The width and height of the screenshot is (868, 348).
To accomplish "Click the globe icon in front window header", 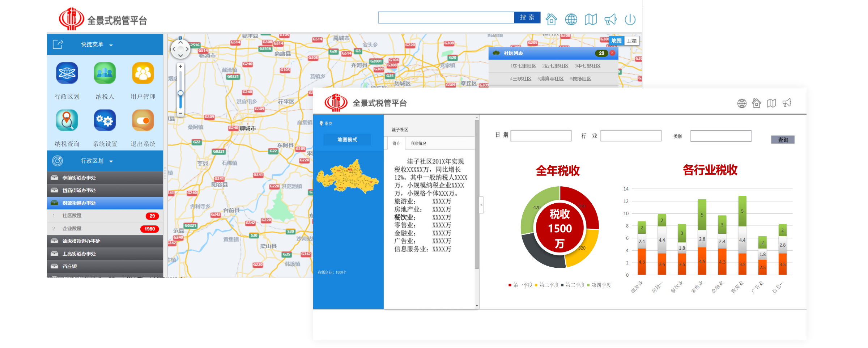I will point(742,103).
